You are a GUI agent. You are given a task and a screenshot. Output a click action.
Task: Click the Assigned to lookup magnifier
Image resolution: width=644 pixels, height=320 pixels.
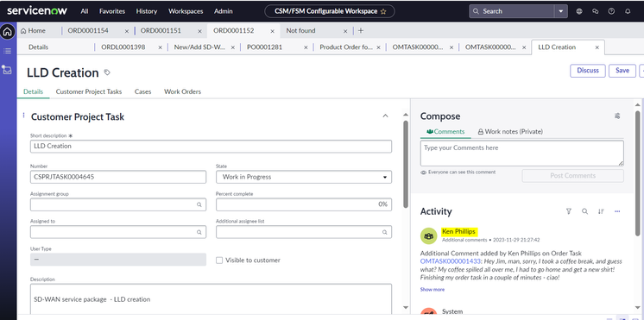pyautogui.click(x=199, y=232)
